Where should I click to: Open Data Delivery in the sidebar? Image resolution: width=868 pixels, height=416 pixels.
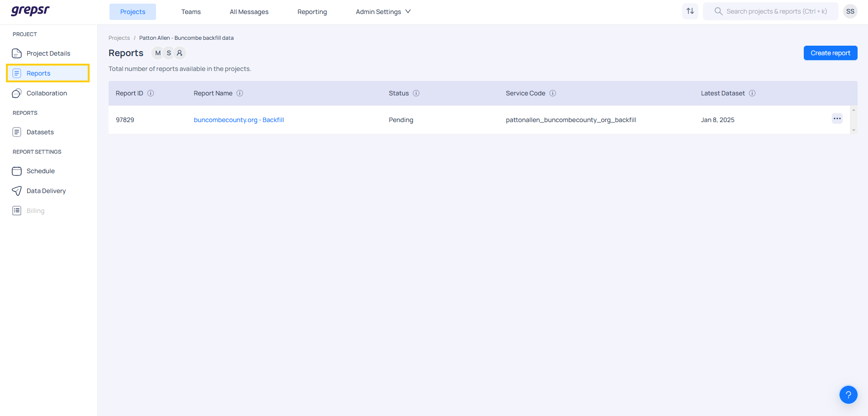(x=46, y=191)
